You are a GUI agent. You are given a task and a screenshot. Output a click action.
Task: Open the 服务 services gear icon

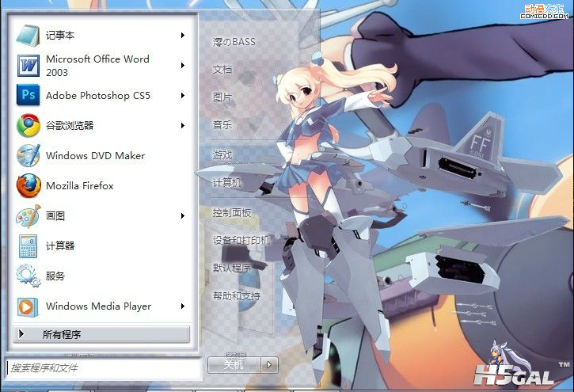(x=29, y=276)
